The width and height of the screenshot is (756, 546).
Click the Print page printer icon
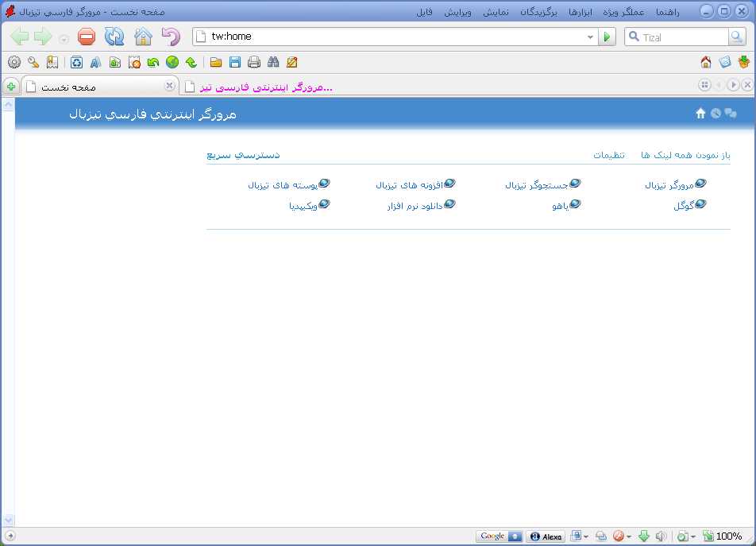click(x=253, y=62)
